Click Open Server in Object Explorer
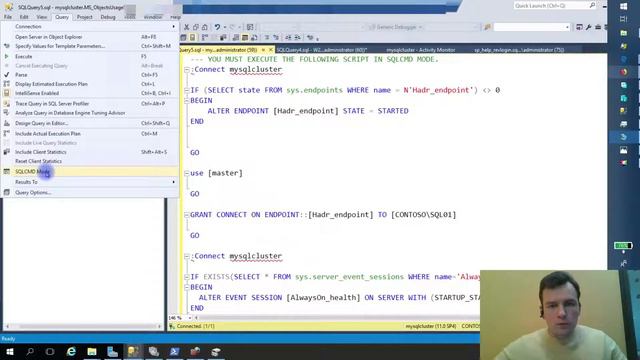Image resolution: width=640 pixels, height=360 pixels. pyautogui.click(x=90, y=37)
